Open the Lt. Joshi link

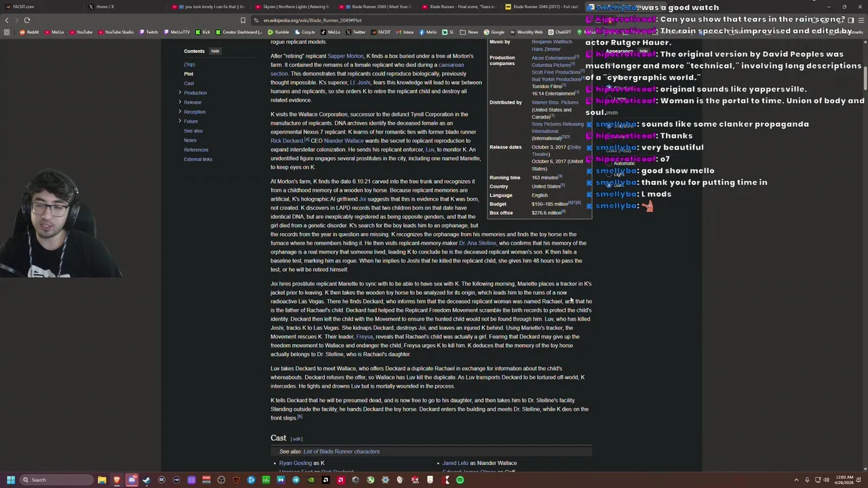360,83
